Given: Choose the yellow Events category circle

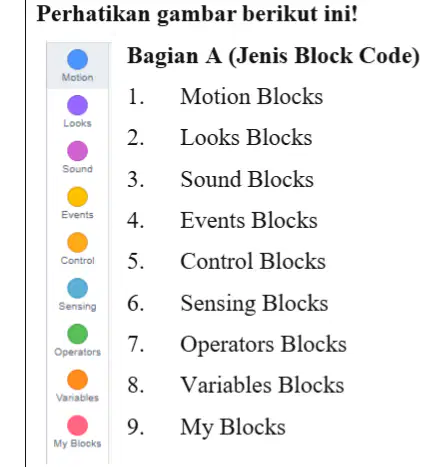Looking at the screenshot, I should pyautogui.click(x=77, y=197).
